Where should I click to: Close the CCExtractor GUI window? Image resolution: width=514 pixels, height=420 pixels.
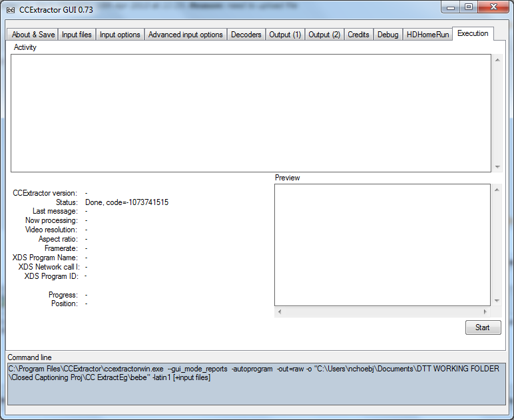[x=494, y=7]
